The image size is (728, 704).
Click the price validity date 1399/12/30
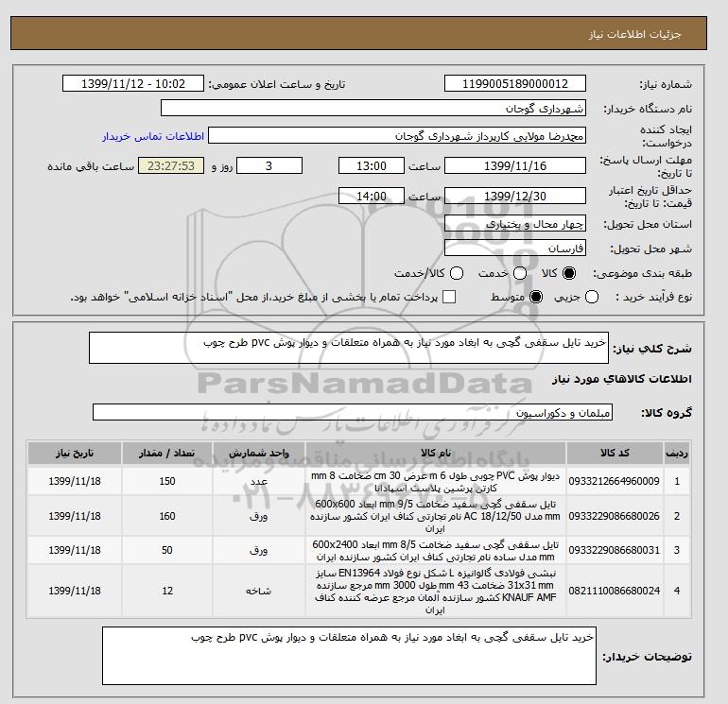(x=515, y=196)
